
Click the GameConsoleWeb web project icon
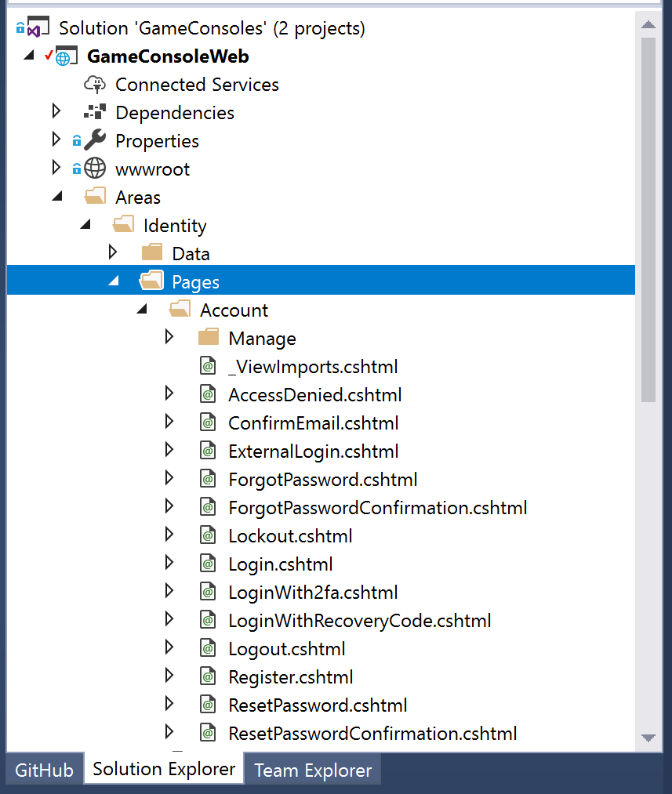(66, 56)
